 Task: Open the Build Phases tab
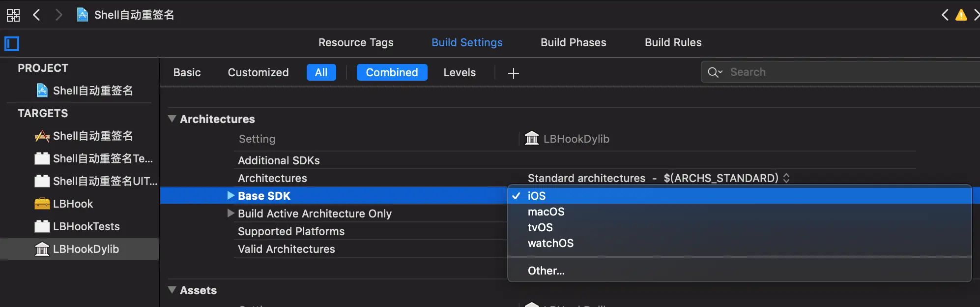[x=573, y=42]
